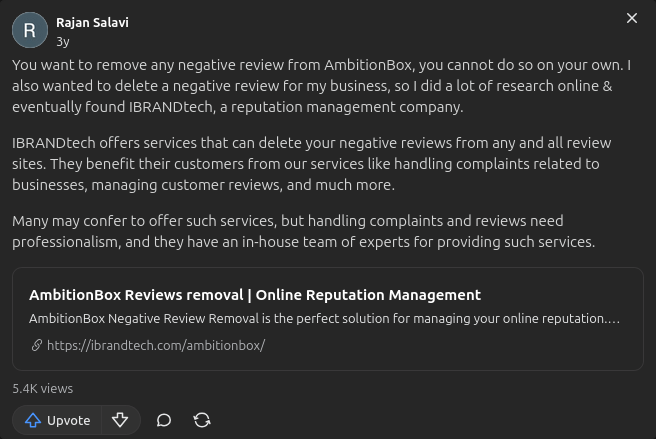Screen dimensions: 656x439
Task: Click paragraph starting 'You want to remove'
Action: click(320, 86)
